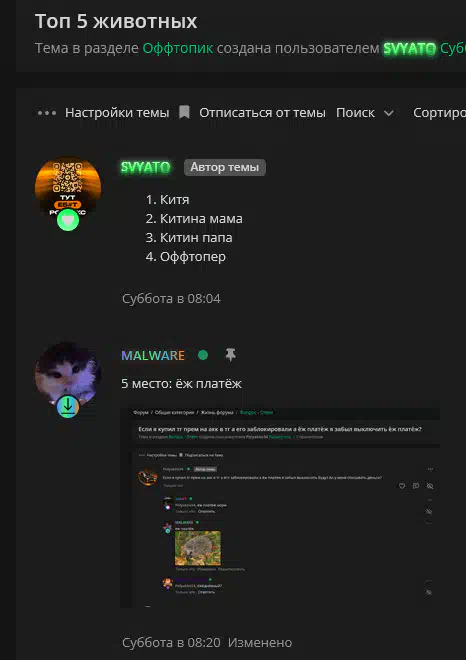Click the Суббота в 08:20 post timestamp

tap(171, 643)
